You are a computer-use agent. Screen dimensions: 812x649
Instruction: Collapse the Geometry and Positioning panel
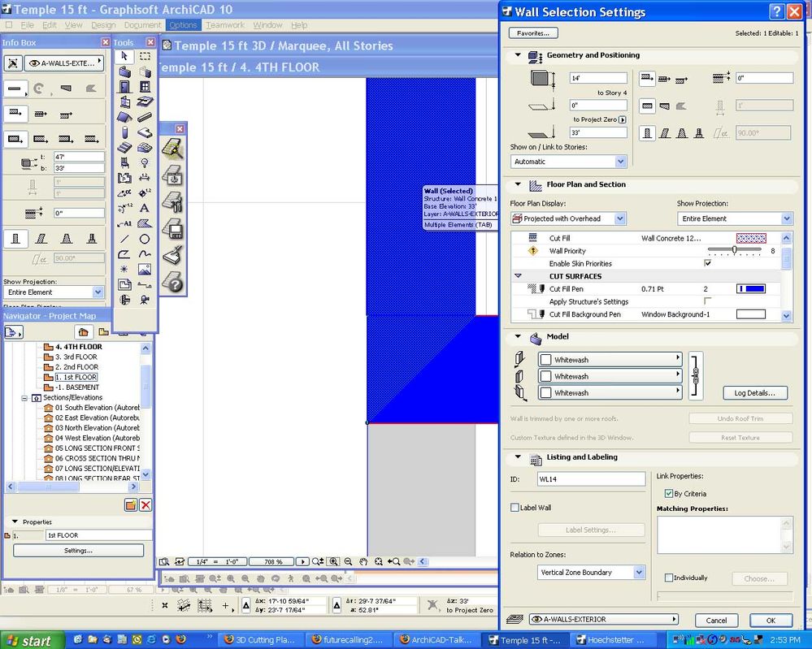click(517, 55)
